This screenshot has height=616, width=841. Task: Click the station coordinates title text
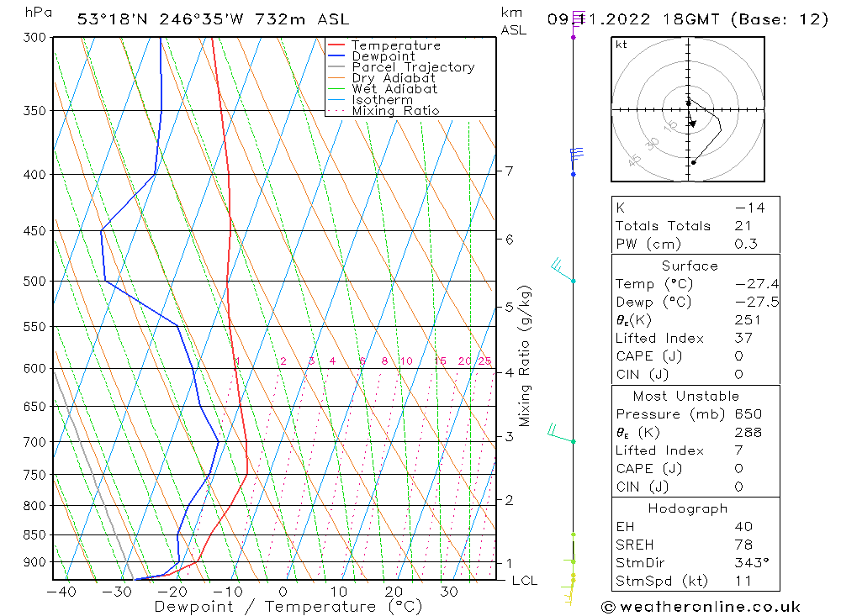click(x=213, y=19)
